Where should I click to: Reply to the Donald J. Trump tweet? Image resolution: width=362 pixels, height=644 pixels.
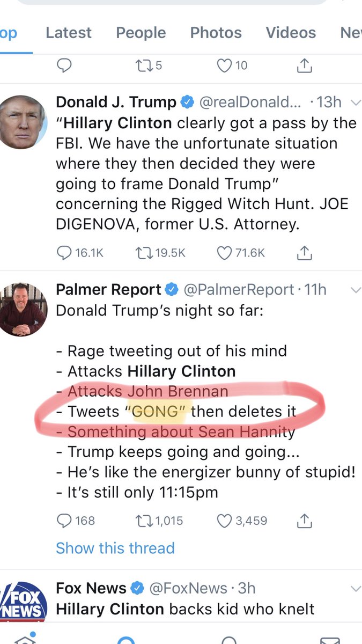(x=64, y=253)
